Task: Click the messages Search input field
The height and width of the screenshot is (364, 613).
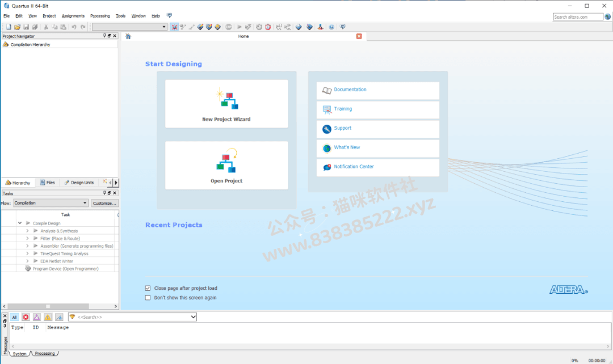Action: click(132, 317)
